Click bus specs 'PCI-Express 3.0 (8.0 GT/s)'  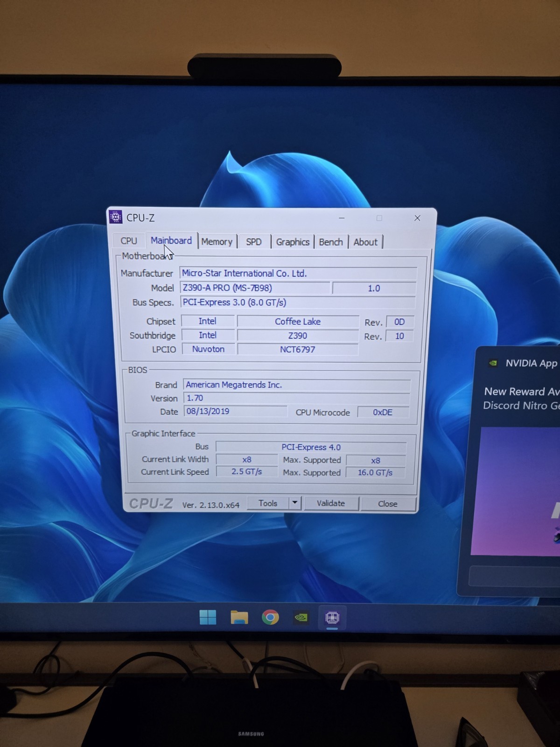tap(298, 302)
